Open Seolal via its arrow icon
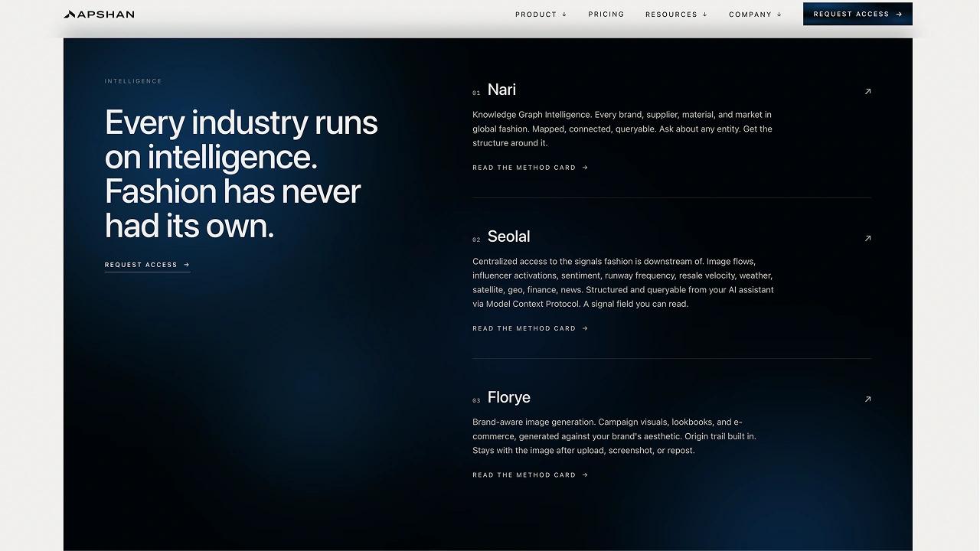Image resolution: width=980 pixels, height=551 pixels. (x=867, y=238)
